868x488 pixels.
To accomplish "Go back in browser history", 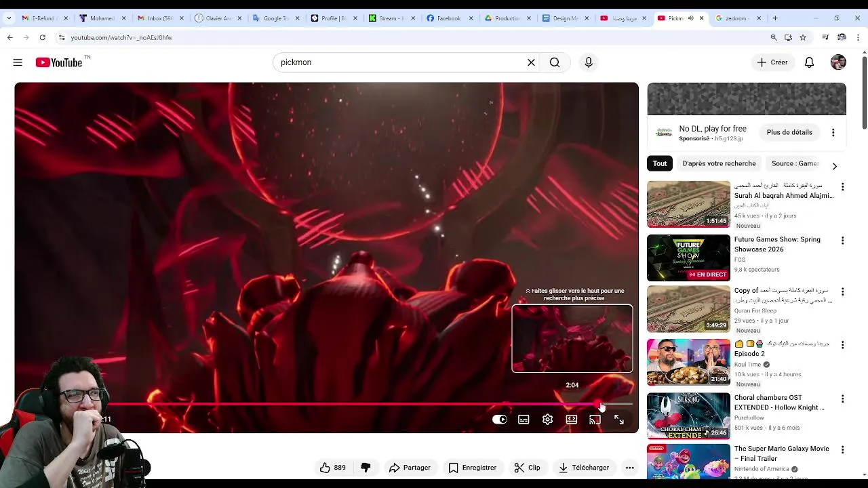I will [10, 37].
